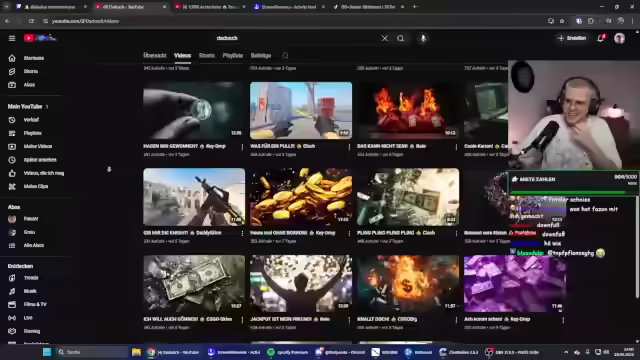Expand the Mein YouTube chevron
Screen dimensions: 640x360
(x=47, y=107)
